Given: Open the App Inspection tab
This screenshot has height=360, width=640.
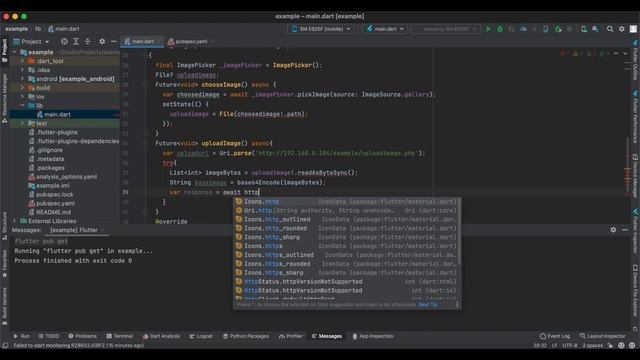Looking at the screenshot, I should coord(372,336).
